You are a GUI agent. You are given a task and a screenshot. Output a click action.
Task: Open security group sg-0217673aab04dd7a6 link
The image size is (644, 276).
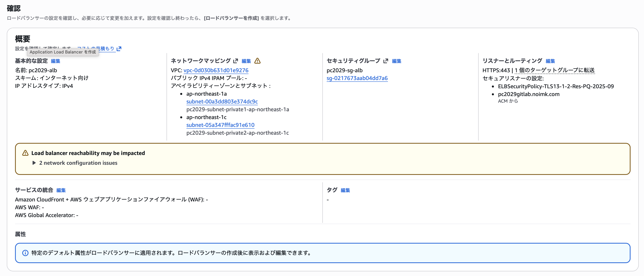point(357,78)
